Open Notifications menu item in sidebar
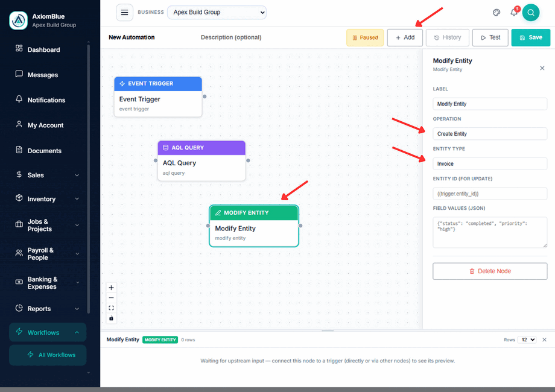This screenshot has width=555, height=392. click(48, 100)
